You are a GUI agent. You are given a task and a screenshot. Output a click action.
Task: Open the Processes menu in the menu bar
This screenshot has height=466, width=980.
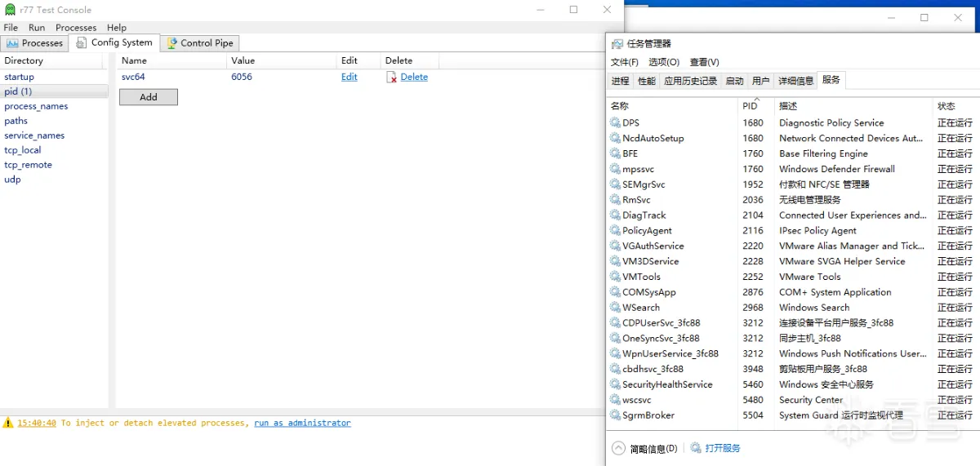[x=76, y=27]
